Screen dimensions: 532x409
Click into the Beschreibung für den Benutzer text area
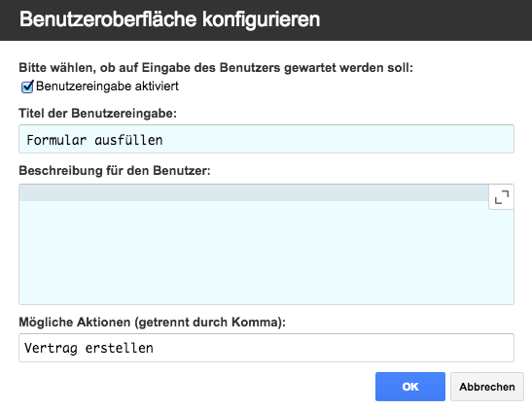(x=266, y=244)
